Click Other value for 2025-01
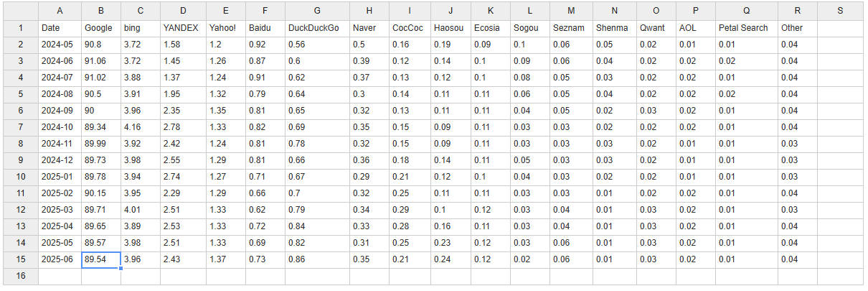 (x=797, y=177)
